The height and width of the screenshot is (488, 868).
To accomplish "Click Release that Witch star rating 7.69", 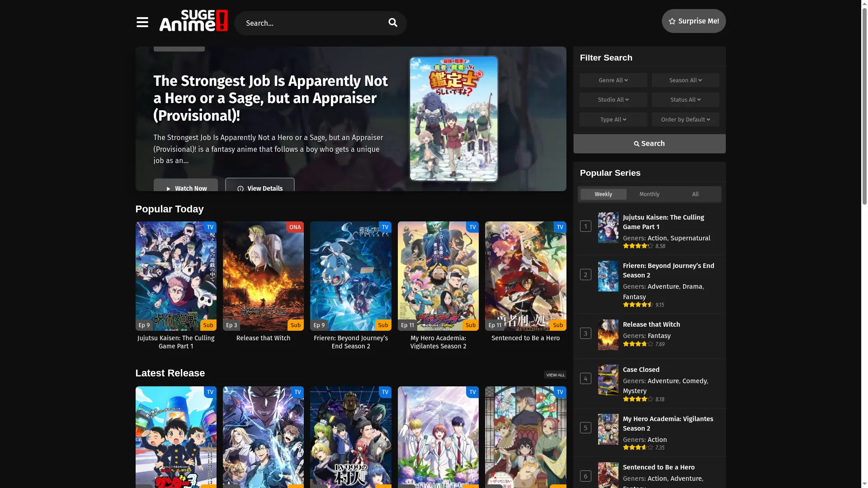I will [643, 344].
